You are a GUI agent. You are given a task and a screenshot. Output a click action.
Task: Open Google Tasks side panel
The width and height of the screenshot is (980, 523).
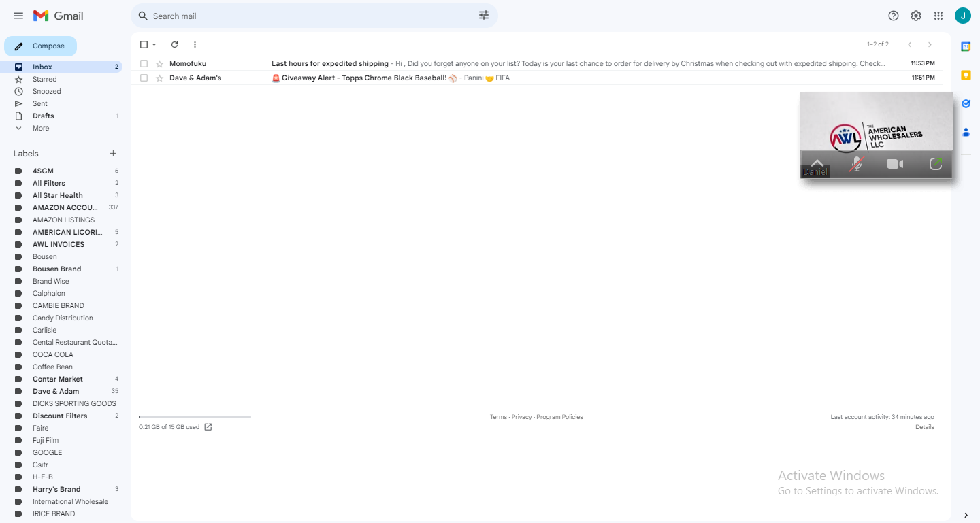pyautogui.click(x=966, y=103)
